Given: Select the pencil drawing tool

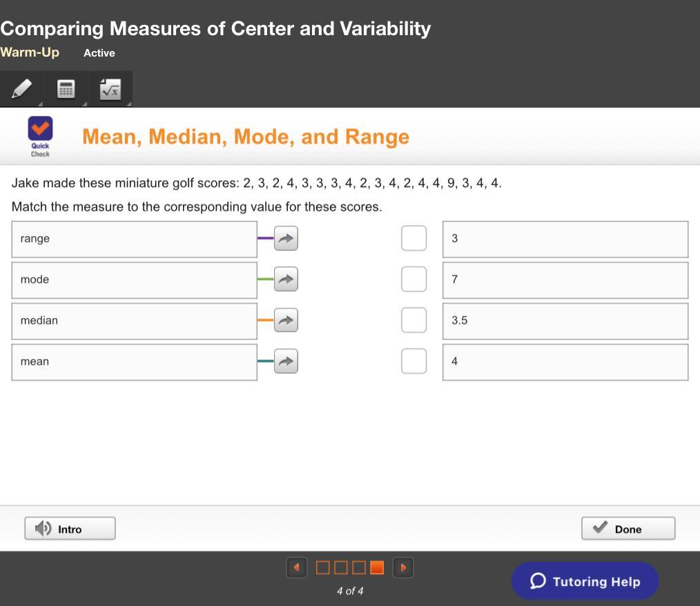Looking at the screenshot, I should point(21,89).
